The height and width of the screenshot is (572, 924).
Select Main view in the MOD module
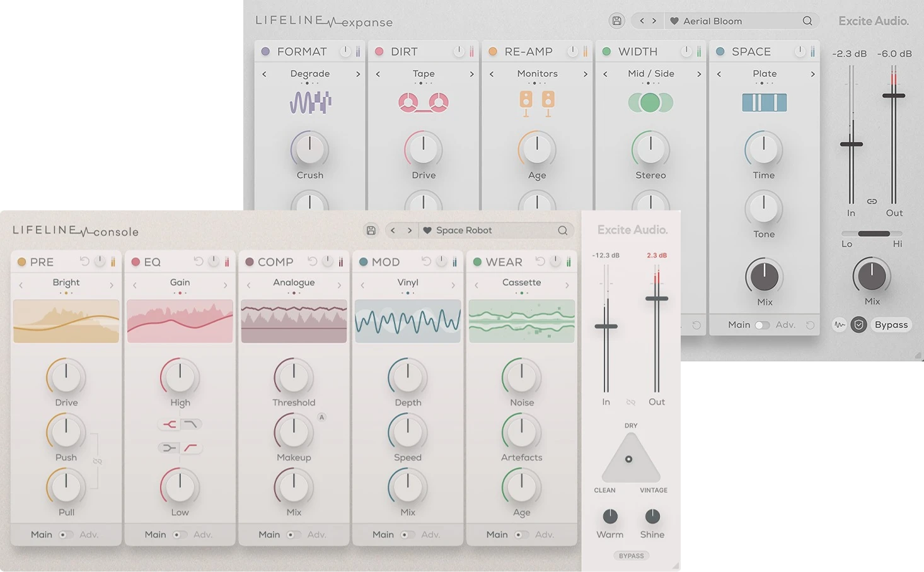coord(383,534)
